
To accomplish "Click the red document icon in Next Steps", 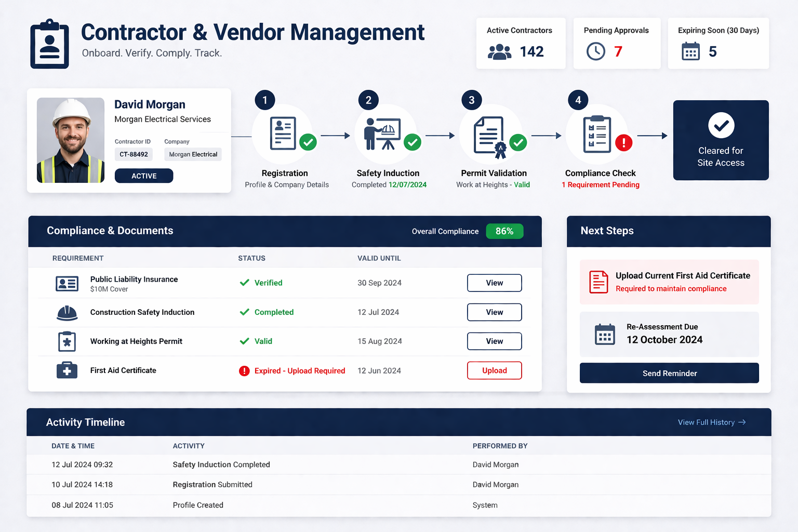I will click(598, 282).
